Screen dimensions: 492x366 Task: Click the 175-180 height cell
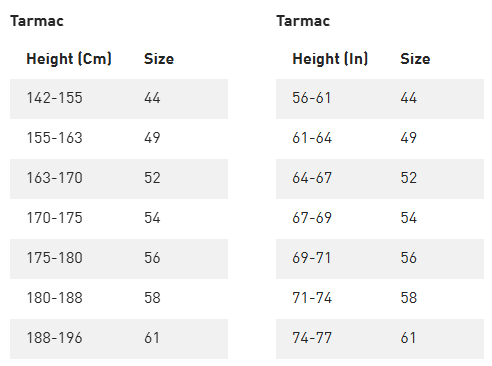click(54, 258)
